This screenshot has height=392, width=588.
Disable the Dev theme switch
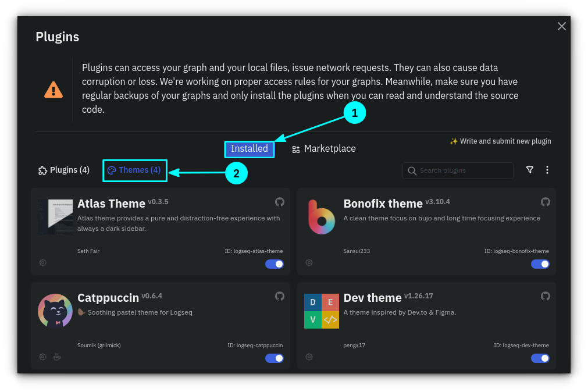[540, 358]
